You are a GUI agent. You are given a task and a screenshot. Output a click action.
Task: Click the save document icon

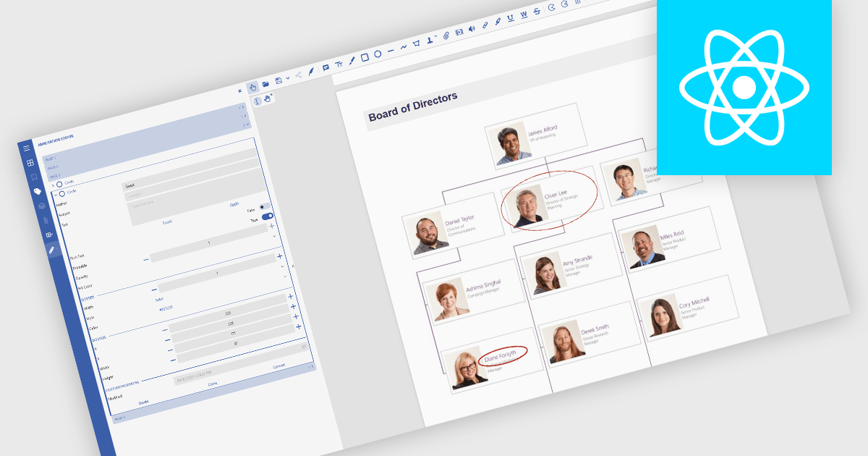278,80
